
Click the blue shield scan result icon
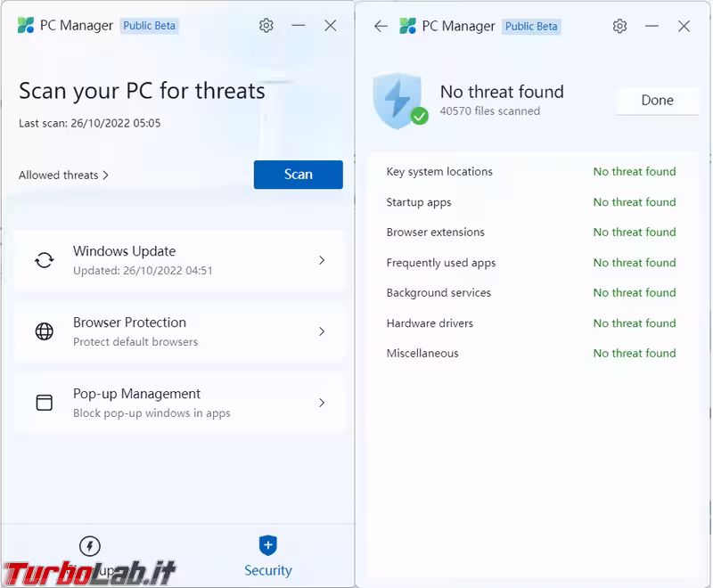pyautogui.click(x=397, y=99)
